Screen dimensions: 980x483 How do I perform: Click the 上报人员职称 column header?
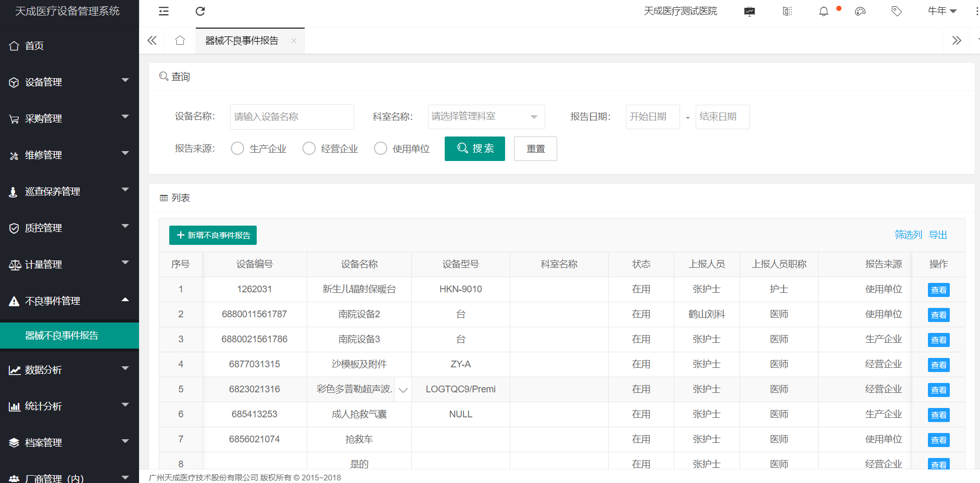[x=779, y=264]
